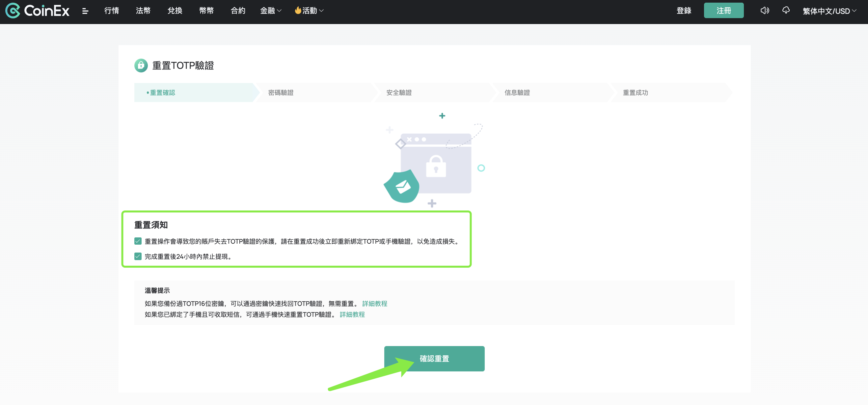Click the 溫馨提示 heading
The height and width of the screenshot is (405, 868).
pos(157,290)
